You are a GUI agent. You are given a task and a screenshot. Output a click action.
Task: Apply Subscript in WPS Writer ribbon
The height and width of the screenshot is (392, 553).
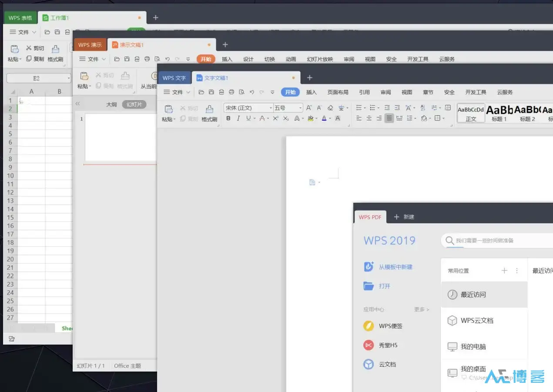pos(285,118)
